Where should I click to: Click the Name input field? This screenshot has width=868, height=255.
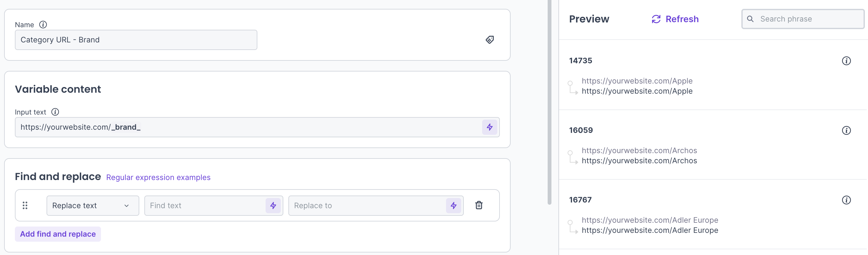pos(136,40)
